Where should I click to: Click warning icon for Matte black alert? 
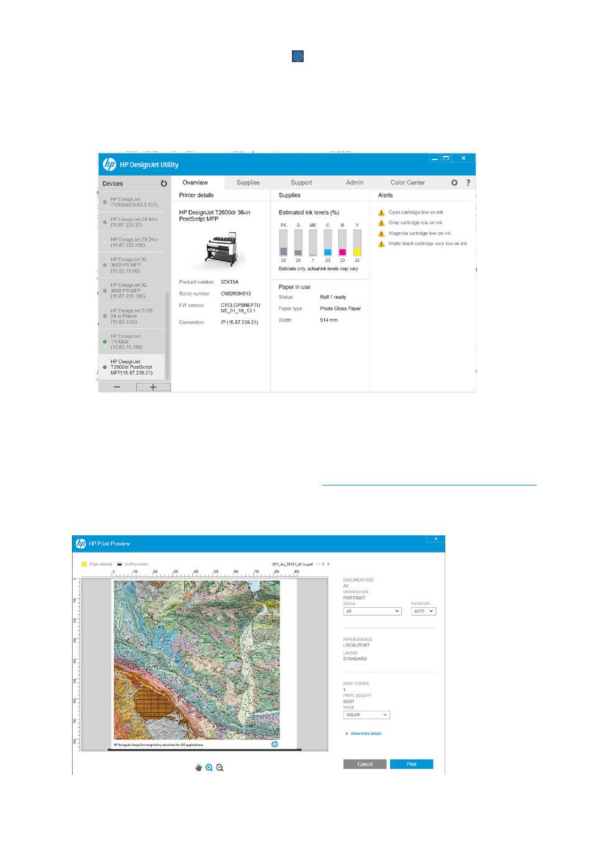(x=381, y=244)
